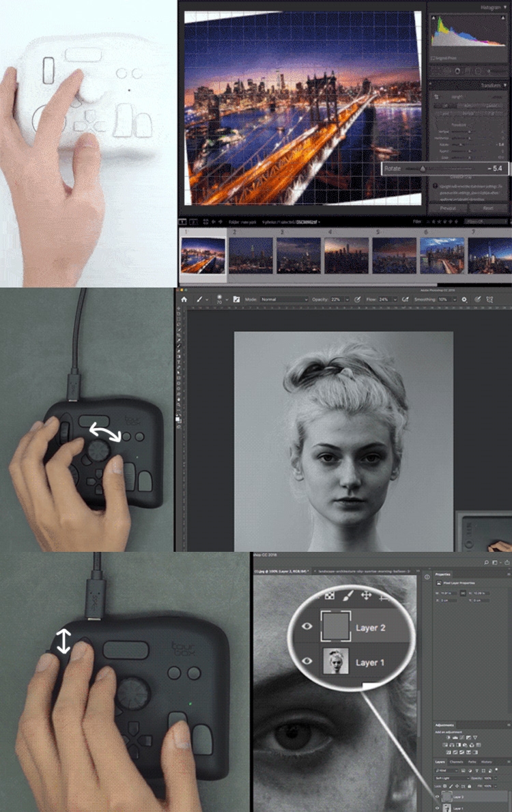Click the highlighted Rotate slider handle
This screenshot has width=512, height=812.
(x=423, y=168)
